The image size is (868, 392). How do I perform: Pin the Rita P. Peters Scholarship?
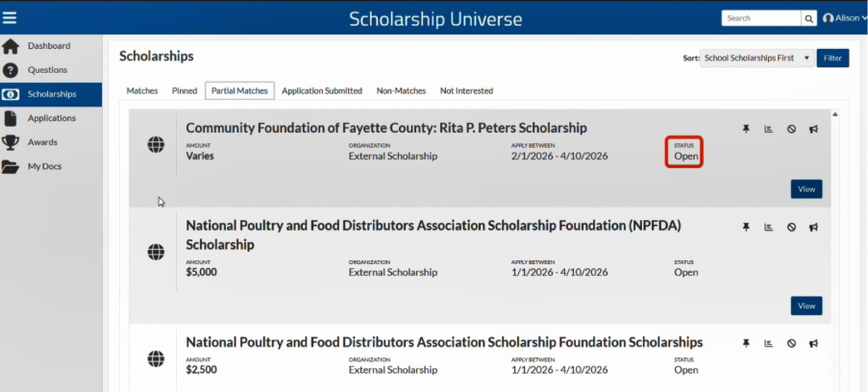(746, 129)
